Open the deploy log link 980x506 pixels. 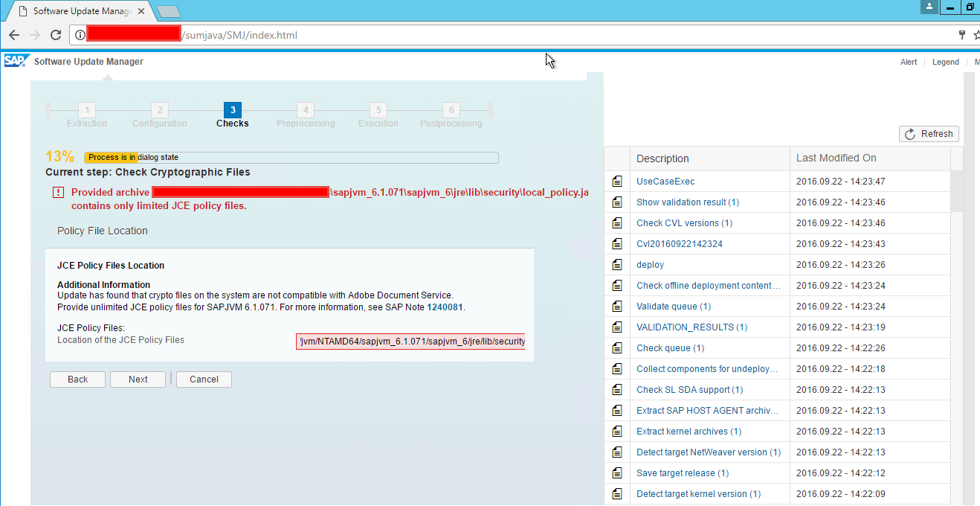[x=651, y=265]
